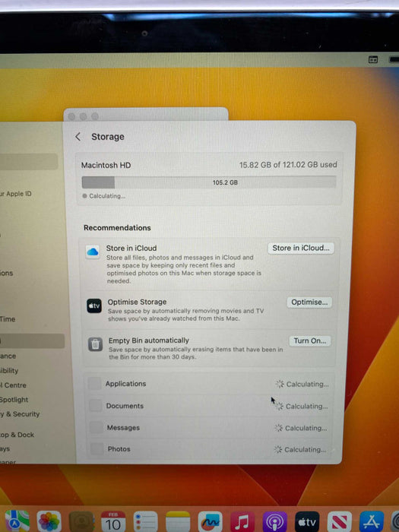Click the Recommendations heading

117,228
